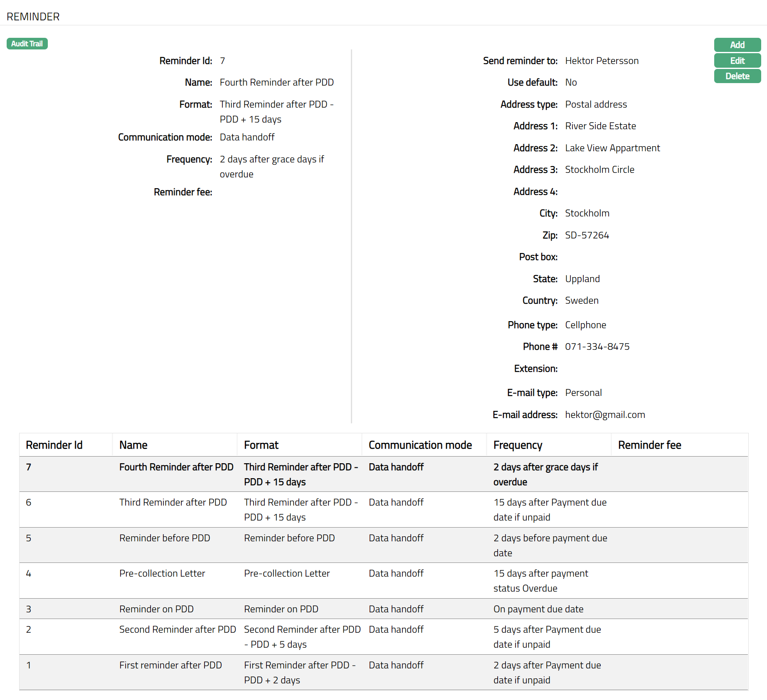Image resolution: width=767 pixels, height=700 pixels.
Task: Click the Format column header
Action: tap(261, 445)
